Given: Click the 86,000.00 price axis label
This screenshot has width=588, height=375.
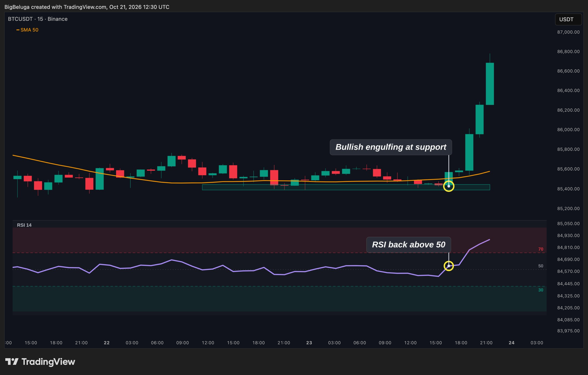Looking at the screenshot, I should coord(568,130).
